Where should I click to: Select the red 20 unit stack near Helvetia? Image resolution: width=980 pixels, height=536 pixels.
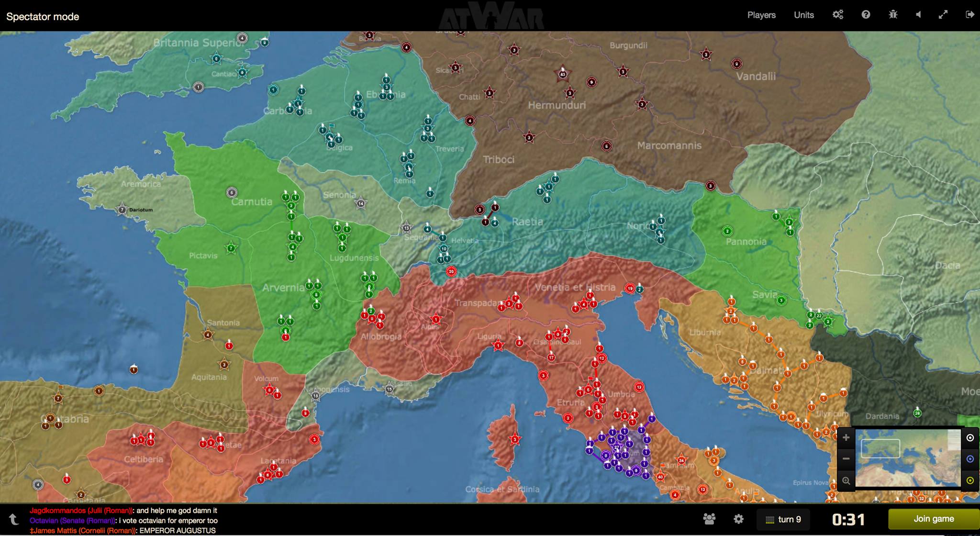(x=451, y=272)
